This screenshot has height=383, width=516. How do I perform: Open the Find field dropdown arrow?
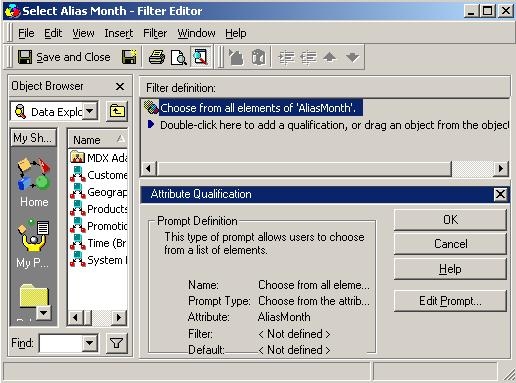pyautogui.click(x=90, y=343)
